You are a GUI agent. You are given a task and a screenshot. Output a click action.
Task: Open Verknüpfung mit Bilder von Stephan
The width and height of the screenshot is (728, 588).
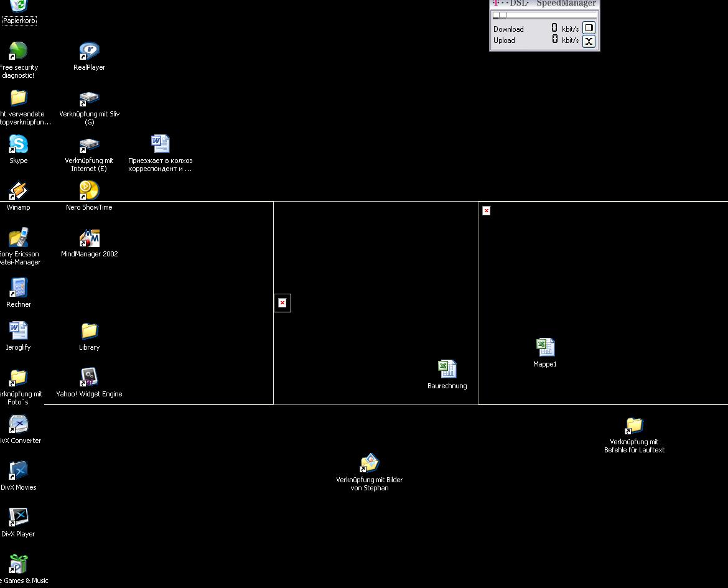(x=369, y=464)
